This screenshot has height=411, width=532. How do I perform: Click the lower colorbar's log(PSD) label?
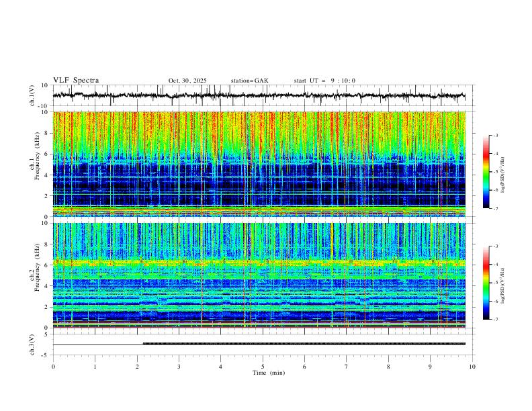tap(503, 285)
